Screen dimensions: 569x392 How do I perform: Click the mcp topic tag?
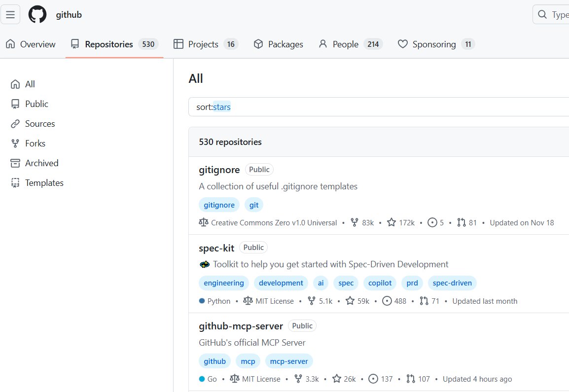coord(248,361)
